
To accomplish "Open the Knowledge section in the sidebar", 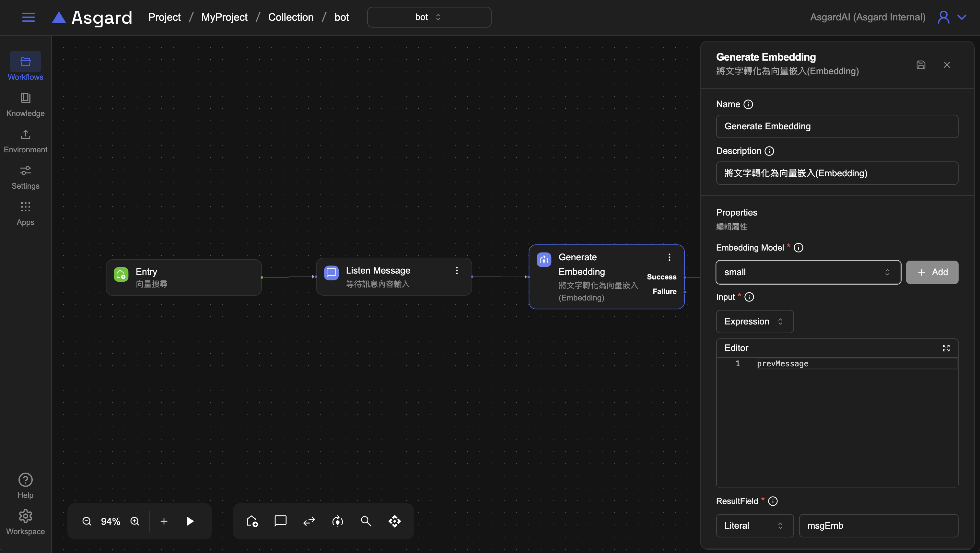I will coord(26,105).
